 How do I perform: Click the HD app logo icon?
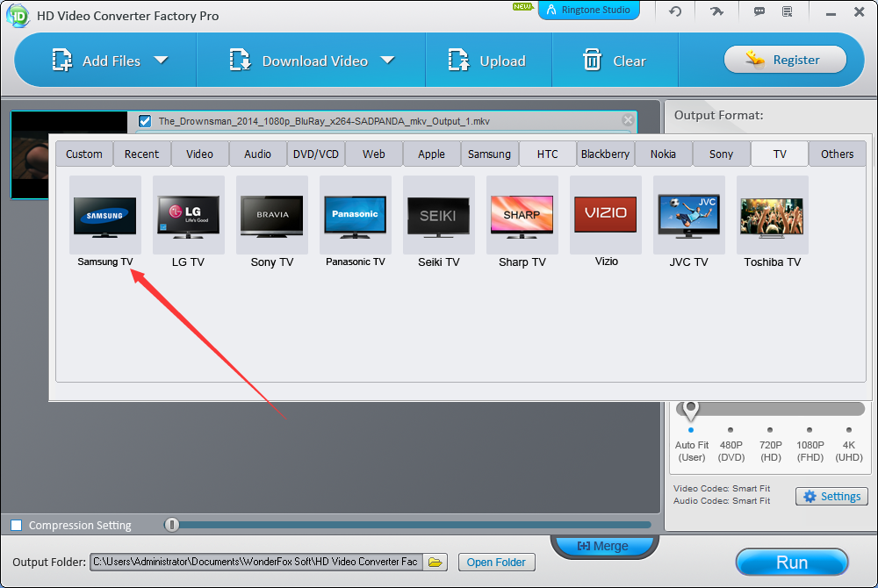(18, 16)
